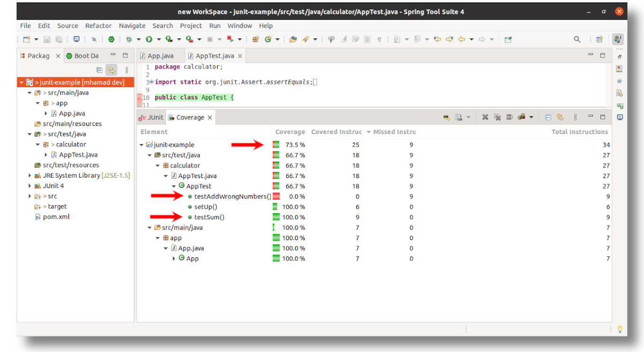This screenshot has height=352, width=644.
Task: Click the Open Perspective icon
Action: point(599,39)
